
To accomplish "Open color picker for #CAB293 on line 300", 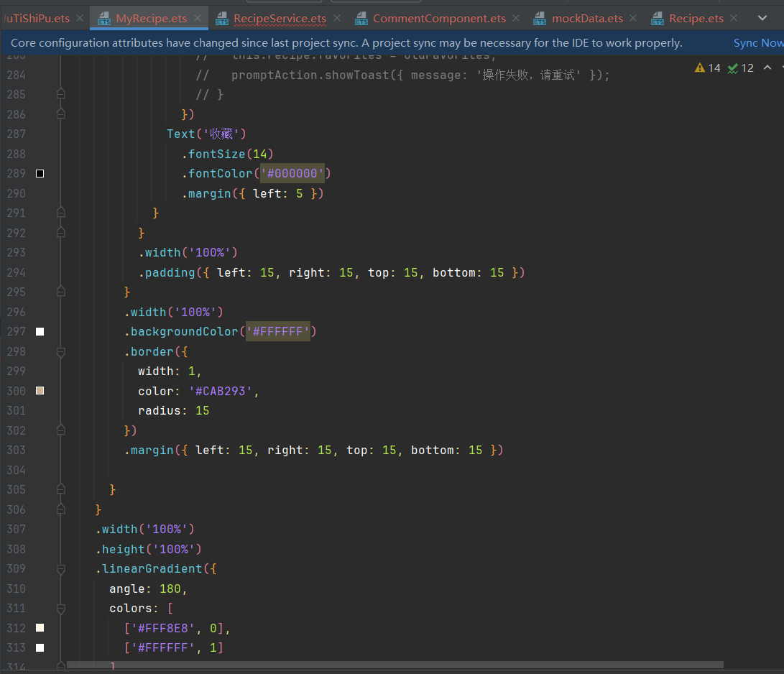I will (40, 390).
